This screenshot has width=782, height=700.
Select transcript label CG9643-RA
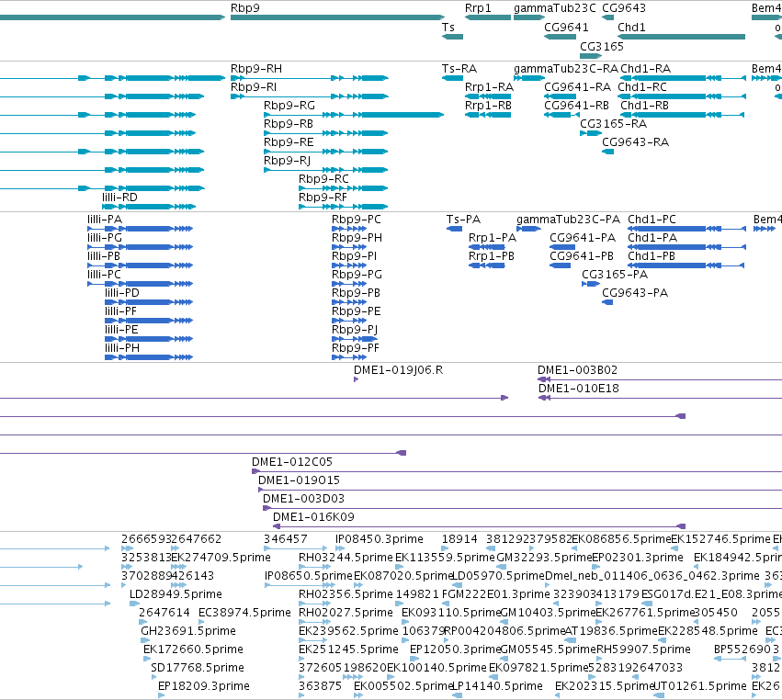click(x=635, y=142)
